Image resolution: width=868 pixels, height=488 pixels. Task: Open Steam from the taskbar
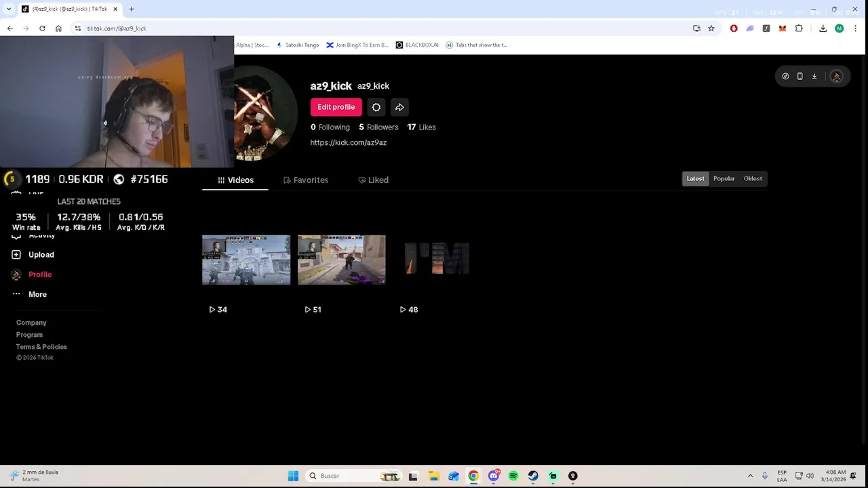pos(533,476)
